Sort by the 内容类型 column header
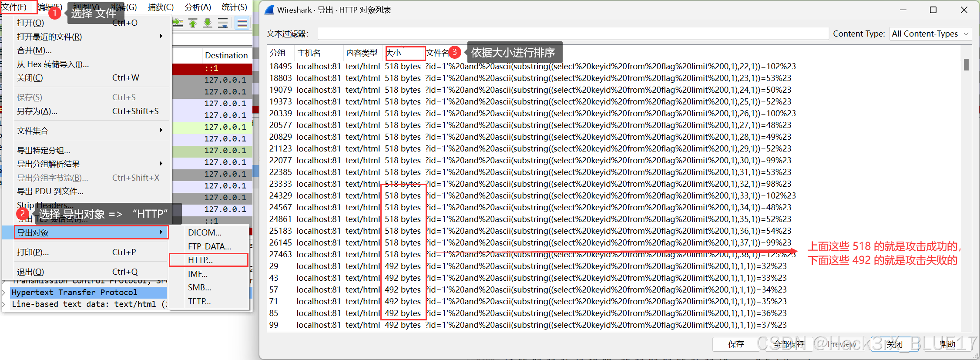 (x=363, y=53)
